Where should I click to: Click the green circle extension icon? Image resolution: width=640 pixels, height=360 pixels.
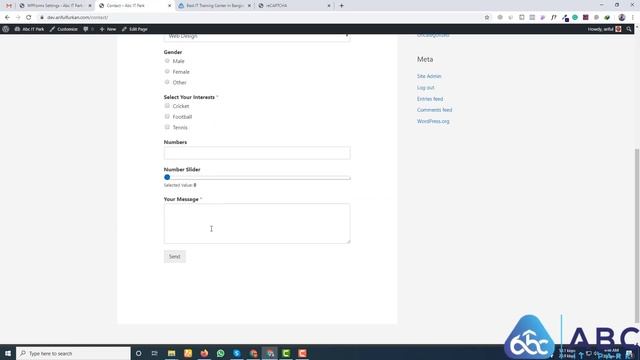click(x=575, y=18)
